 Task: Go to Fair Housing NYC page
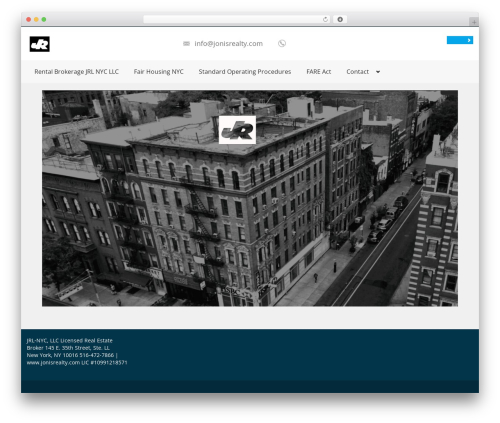159,72
